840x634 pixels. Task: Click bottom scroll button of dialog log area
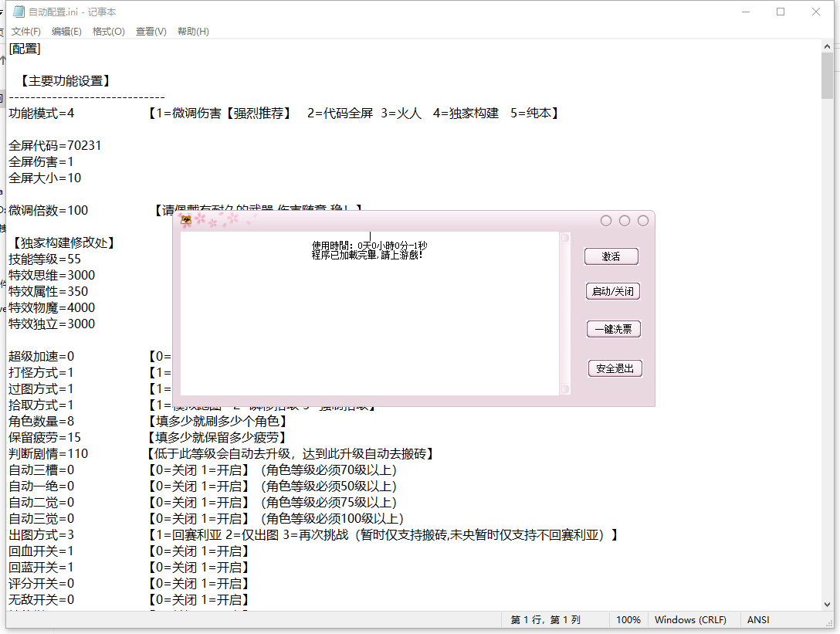click(x=565, y=389)
